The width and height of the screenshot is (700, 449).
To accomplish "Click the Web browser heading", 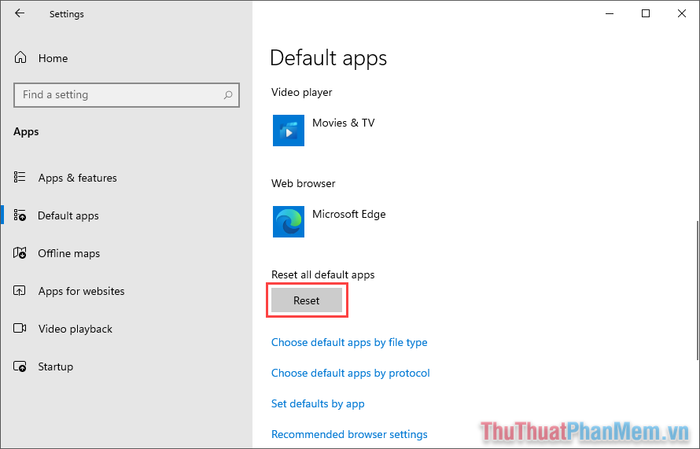I will tap(303, 183).
